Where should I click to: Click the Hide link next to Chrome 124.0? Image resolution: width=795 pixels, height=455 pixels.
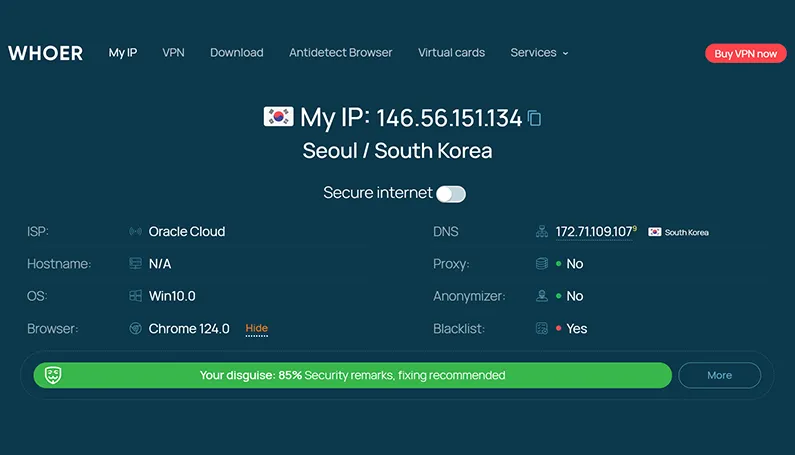257,328
